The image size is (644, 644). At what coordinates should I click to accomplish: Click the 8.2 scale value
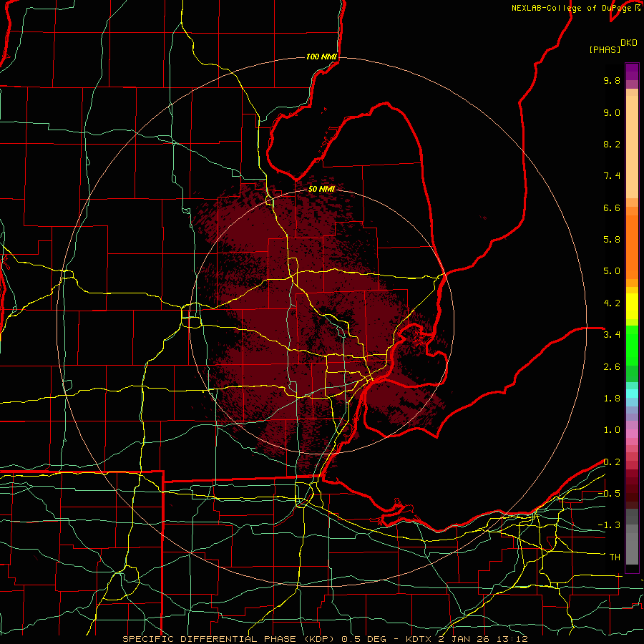(612, 144)
